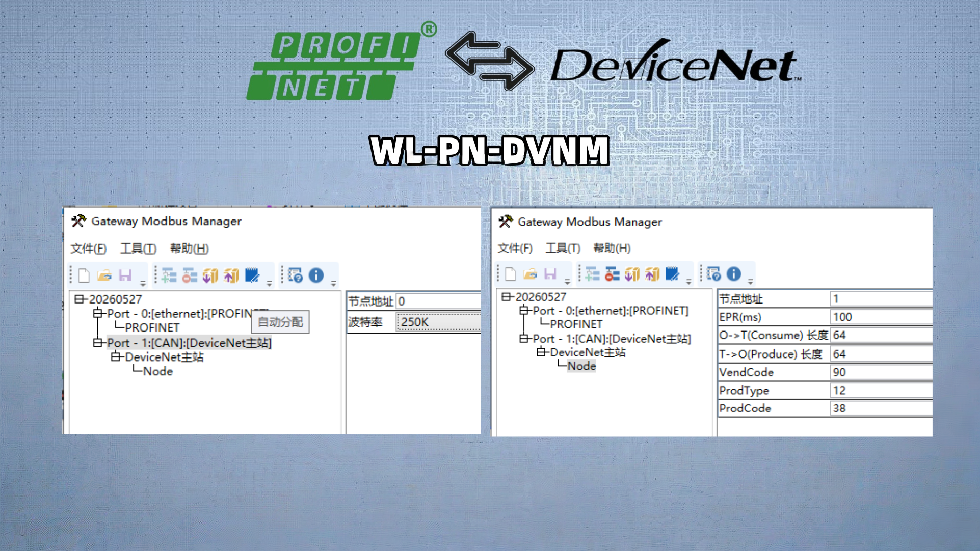Open 帮助(H) menu in left window
Screen dimensions: 980x551
pyautogui.click(x=190, y=249)
